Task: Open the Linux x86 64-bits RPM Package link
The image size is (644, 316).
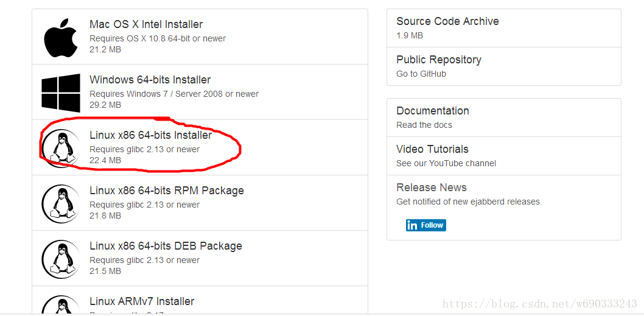Action: [167, 191]
